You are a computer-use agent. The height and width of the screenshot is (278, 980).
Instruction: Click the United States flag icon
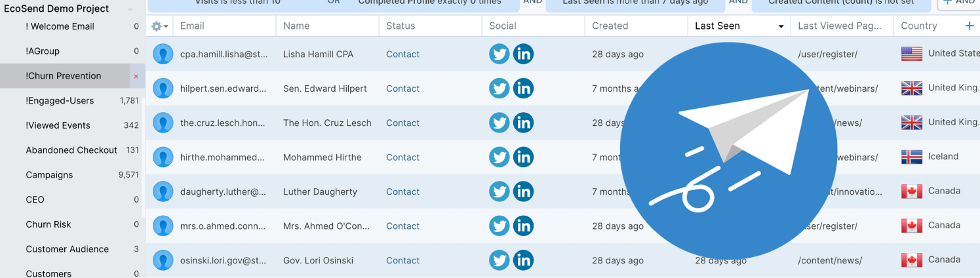pos(912,54)
